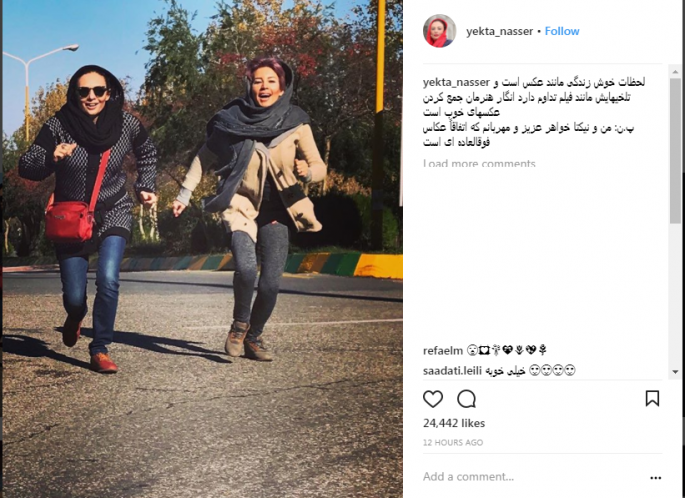685x498 pixels.
Task: Save the post with the bookmark icon
Action: [652, 398]
